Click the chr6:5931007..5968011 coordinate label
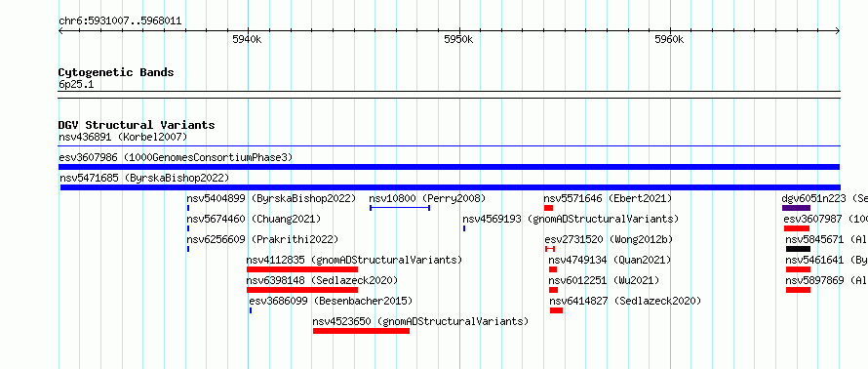 pos(120,21)
